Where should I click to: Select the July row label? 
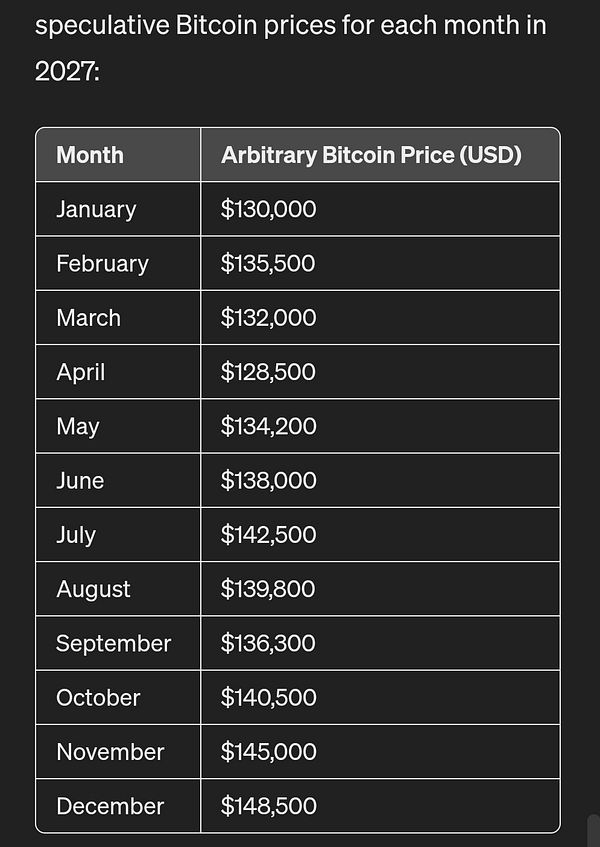point(76,535)
